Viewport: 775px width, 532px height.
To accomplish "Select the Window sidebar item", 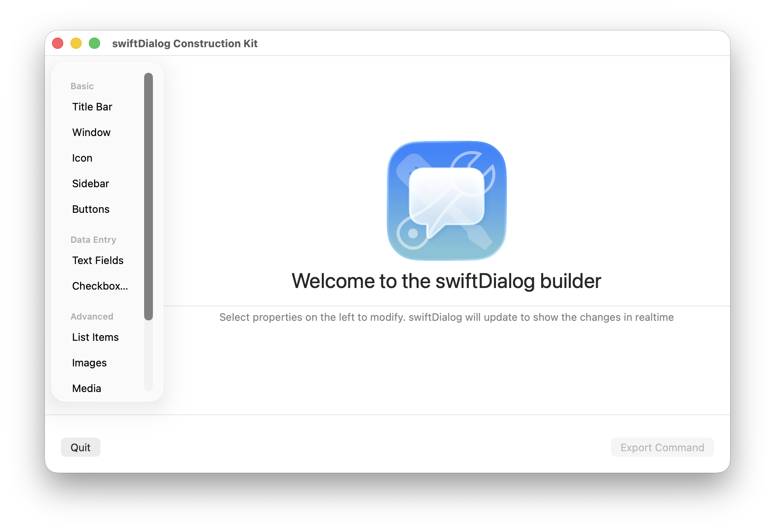I will [x=91, y=132].
